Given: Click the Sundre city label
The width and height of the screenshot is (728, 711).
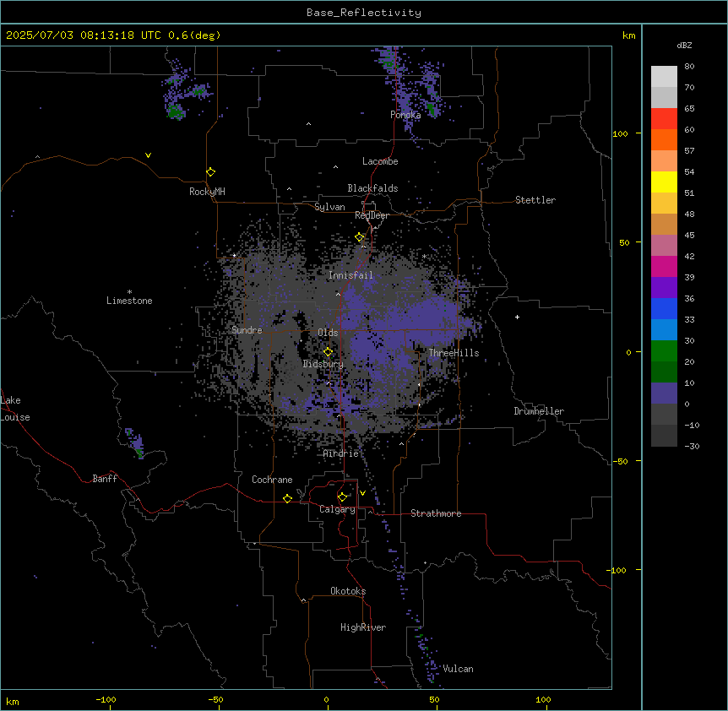Looking at the screenshot, I should [247, 330].
